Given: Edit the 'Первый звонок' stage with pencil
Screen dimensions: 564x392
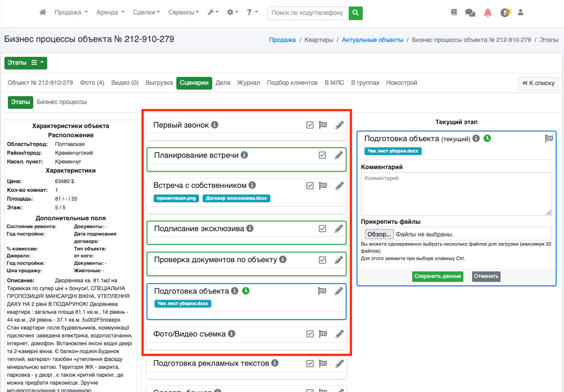Looking at the screenshot, I should 339,125.
